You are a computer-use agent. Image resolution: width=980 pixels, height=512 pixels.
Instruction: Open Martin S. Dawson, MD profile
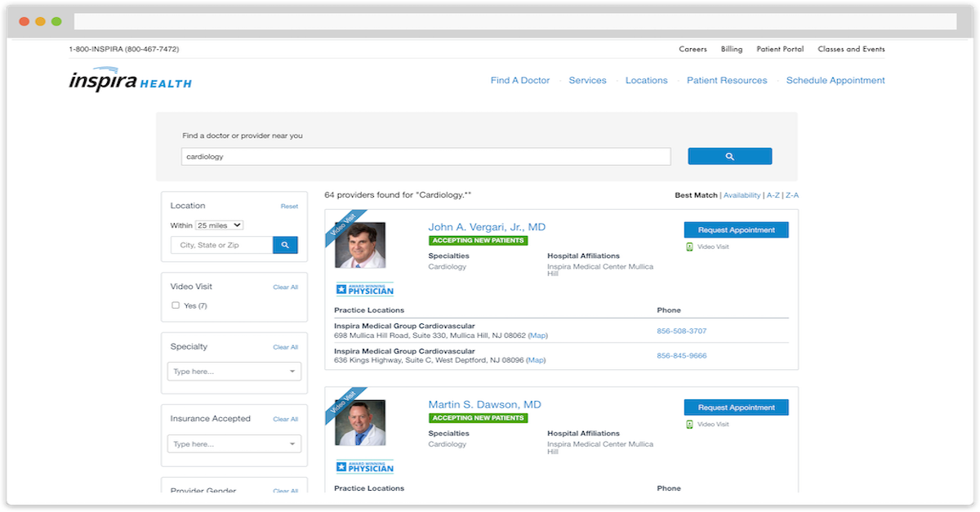(485, 405)
